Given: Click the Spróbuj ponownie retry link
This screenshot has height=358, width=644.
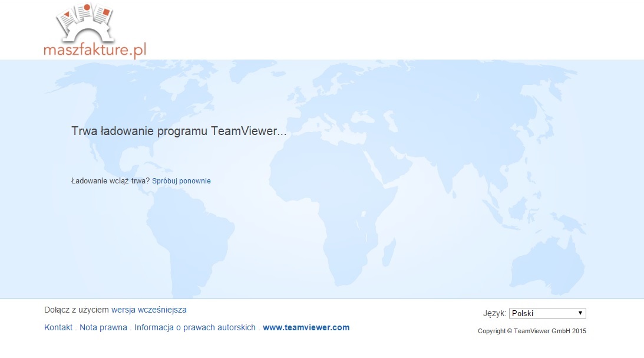Looking at the screenshot, I should [181, 181].
